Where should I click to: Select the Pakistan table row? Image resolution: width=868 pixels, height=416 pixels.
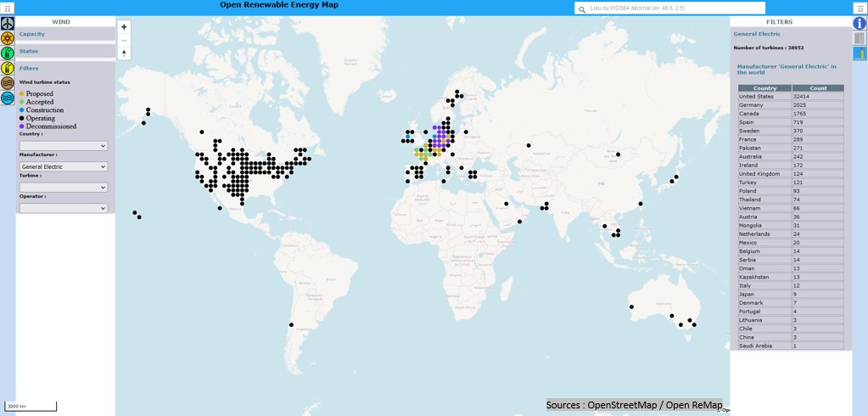pyautogui.click(x=791, y=148)
